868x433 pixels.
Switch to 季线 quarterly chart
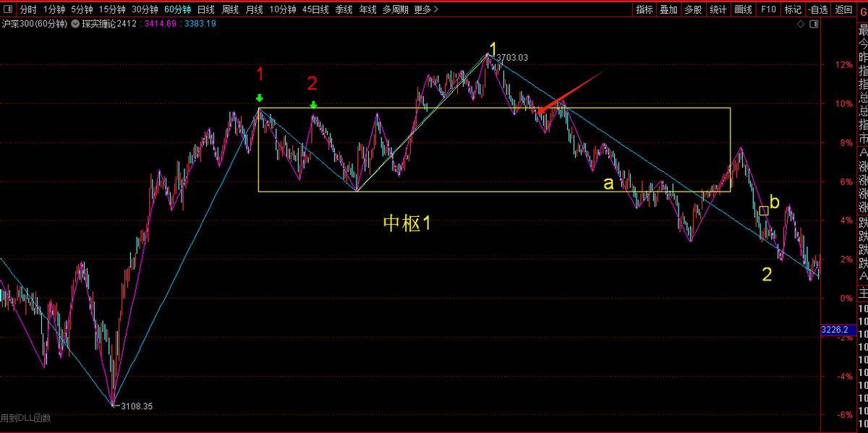pyautogui.click(x=343, y=9)
